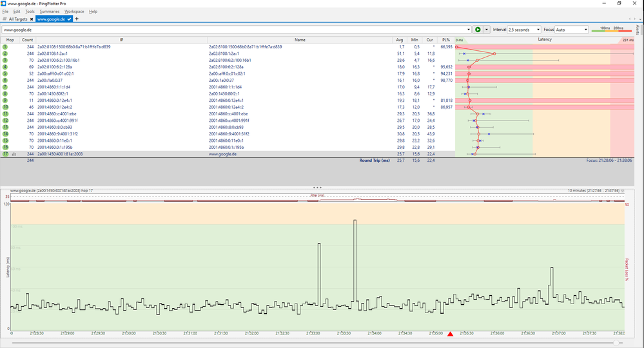Click the 100ms 200ms latency color scale
Image resolution: width=644 pixels, height=348 pixels.
[x=612, y=30]
